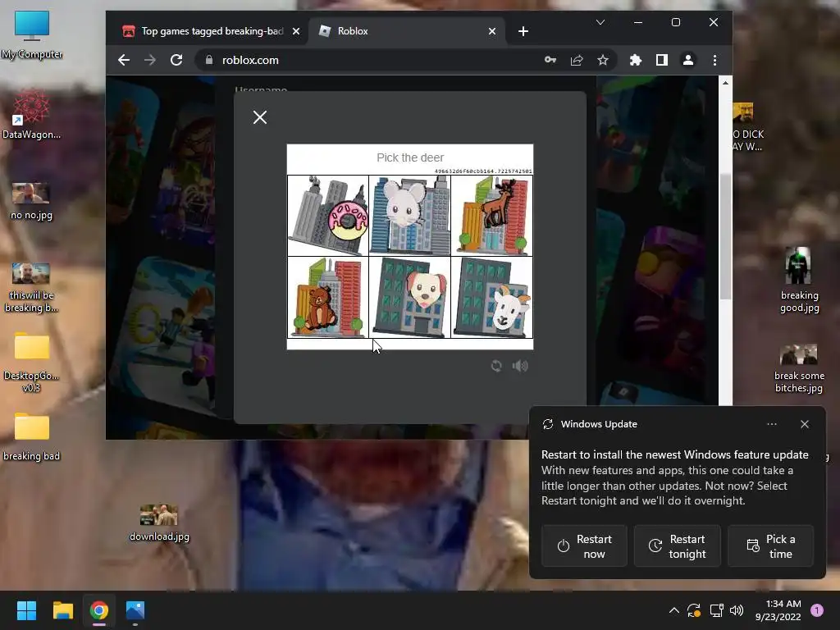840x630 pixels.
Task: Click the Chrome page scrollbar
Action: point(725,236)
